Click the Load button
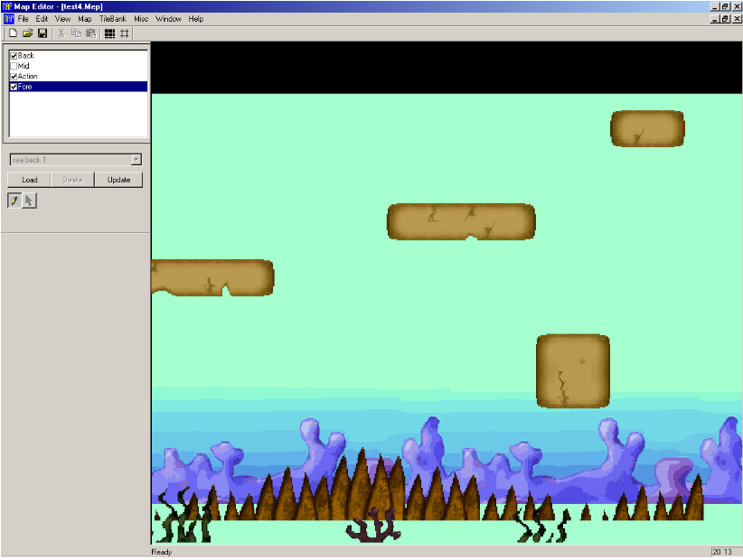The height and width of the screenshot is (560, 743). click(x=30, y=180)
